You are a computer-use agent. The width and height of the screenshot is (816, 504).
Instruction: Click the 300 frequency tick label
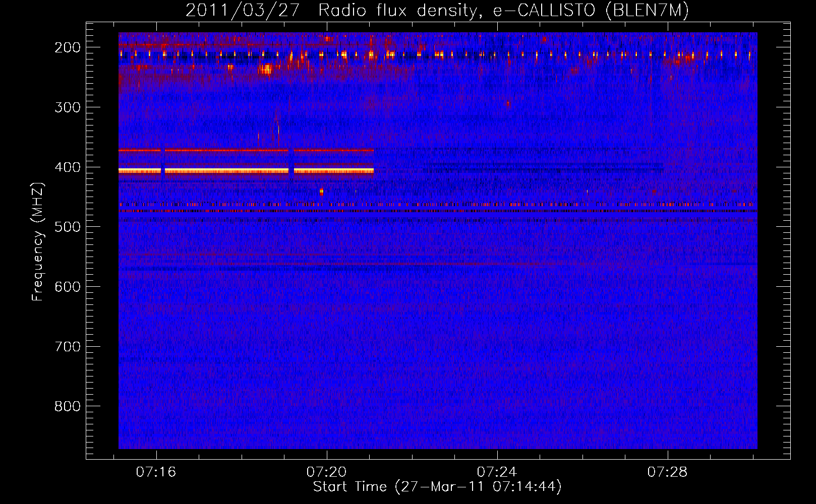point(68,107)
